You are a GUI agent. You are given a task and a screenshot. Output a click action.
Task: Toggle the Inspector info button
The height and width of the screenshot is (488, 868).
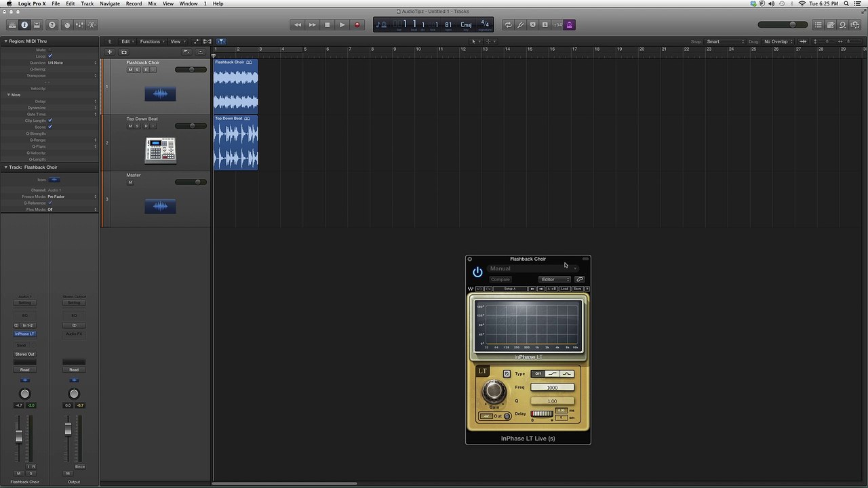point(24,25)
